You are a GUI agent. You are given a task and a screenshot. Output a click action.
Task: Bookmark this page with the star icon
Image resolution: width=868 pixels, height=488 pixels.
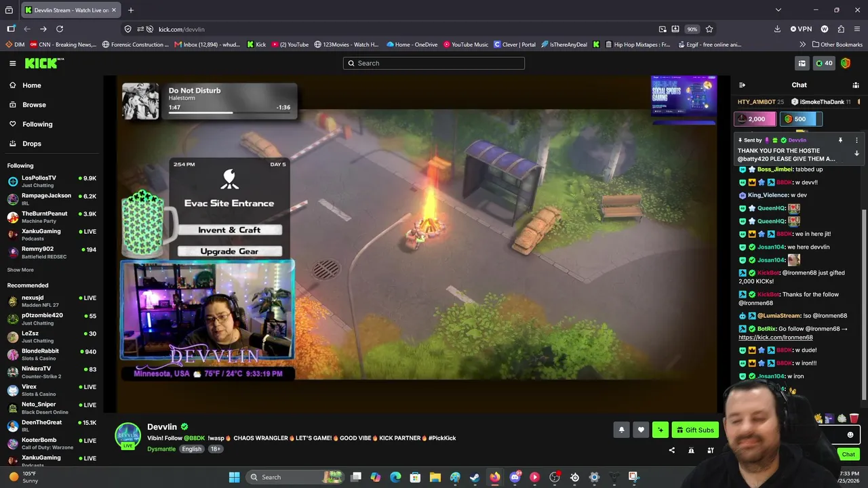[x=709, y=29]
